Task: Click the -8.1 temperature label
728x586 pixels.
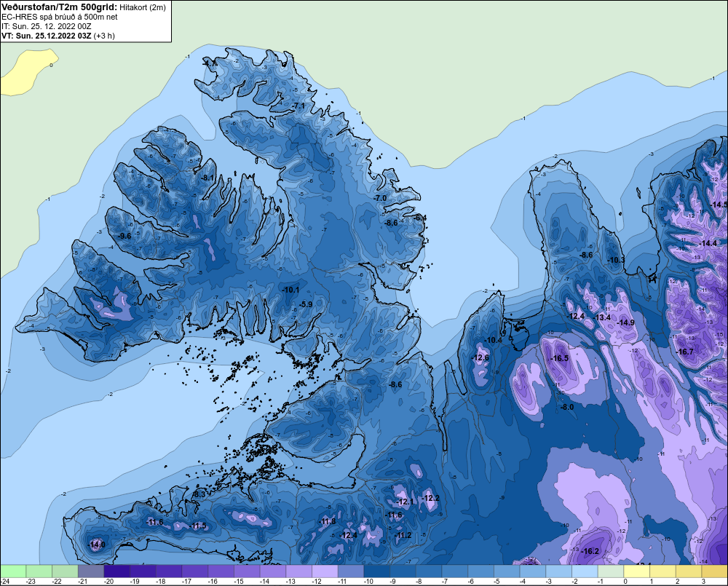Action: point(207,178)
